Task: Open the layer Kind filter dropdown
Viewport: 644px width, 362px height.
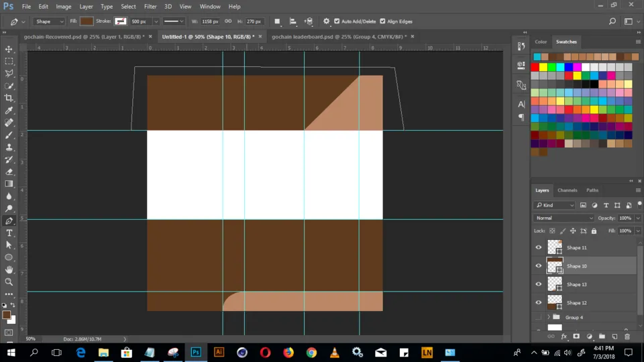Action: (x=553, y=205)
